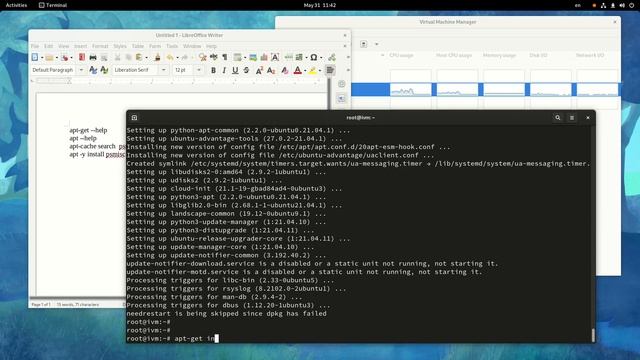Click the Print icon in Writer toolbar

click(93, 58)
